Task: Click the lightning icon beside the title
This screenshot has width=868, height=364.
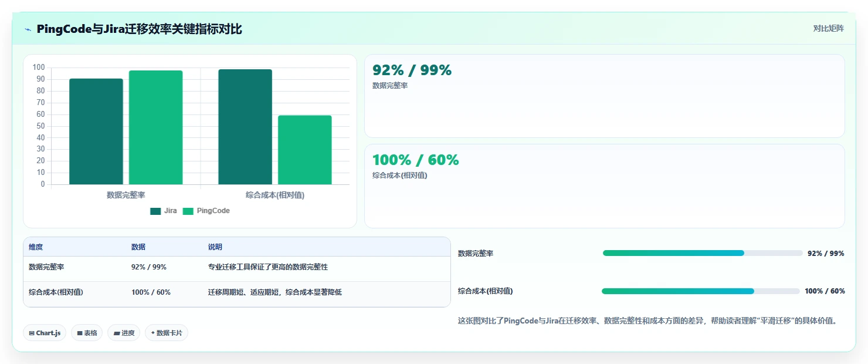Action: (x=28, y=29)
